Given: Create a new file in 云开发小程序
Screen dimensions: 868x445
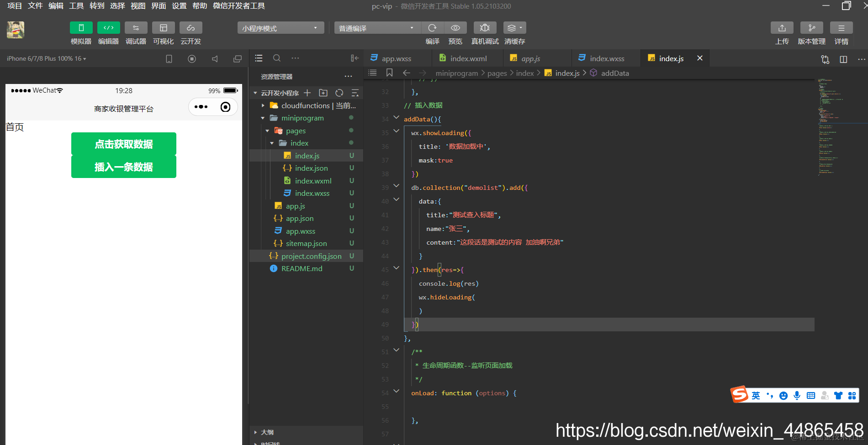Looking at the screenshot, I should [307, 93].
